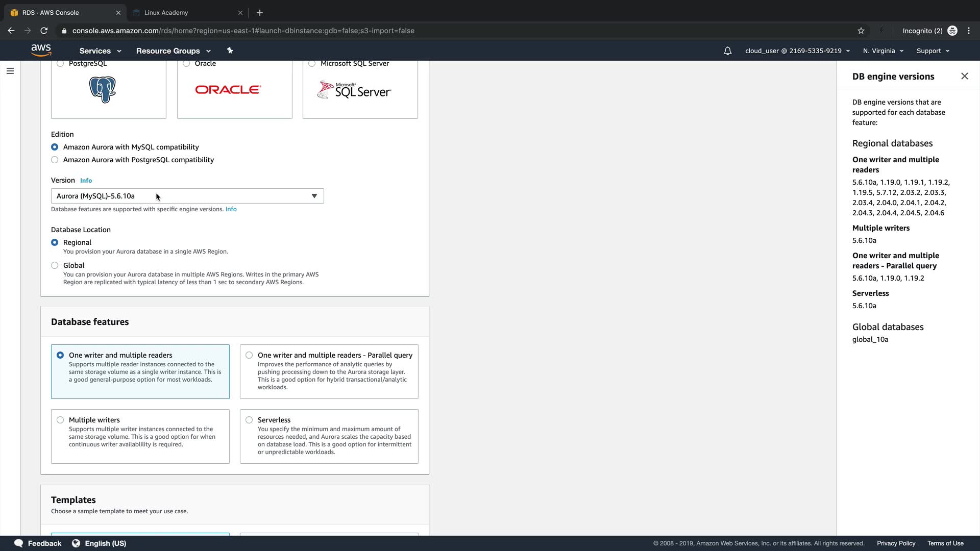
Task: Select the Serverless database feature
Action: pos(249,420)
